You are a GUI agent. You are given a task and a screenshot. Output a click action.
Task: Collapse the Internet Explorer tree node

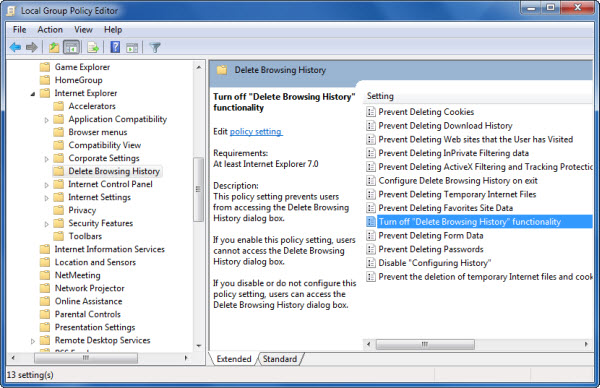pos(33,94)
